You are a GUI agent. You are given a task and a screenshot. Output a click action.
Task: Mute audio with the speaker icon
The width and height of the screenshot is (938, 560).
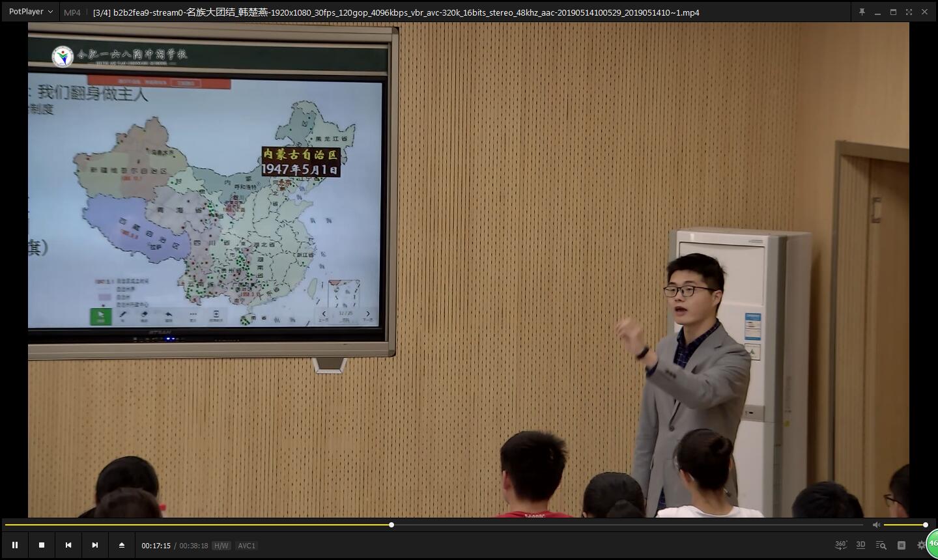[x=876, y=525]
